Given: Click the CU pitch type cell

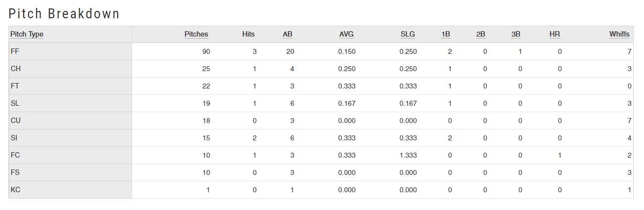Looking at the screenshot, I should pos(70,121).
